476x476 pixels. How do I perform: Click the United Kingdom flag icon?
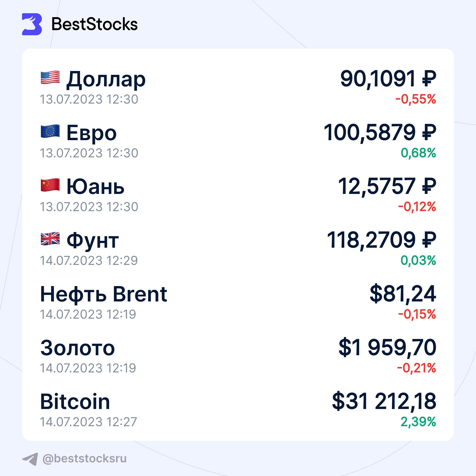pos(50,238)
